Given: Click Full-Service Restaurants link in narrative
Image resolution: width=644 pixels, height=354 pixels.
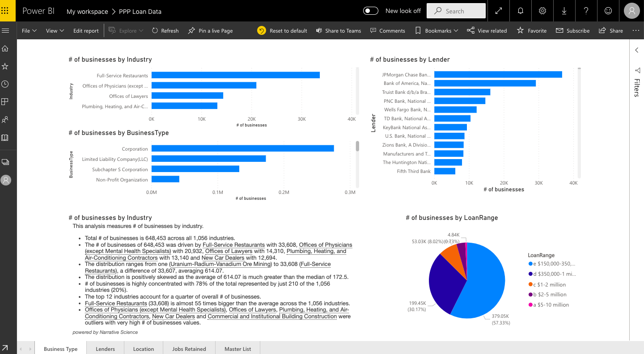Looking at the screenshot, I should tap(233, 245).
